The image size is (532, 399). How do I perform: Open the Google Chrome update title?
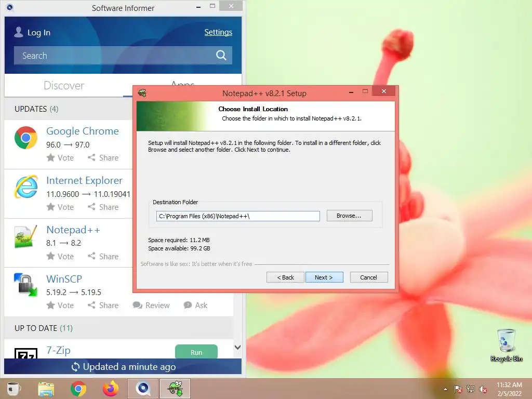point(83,131)
